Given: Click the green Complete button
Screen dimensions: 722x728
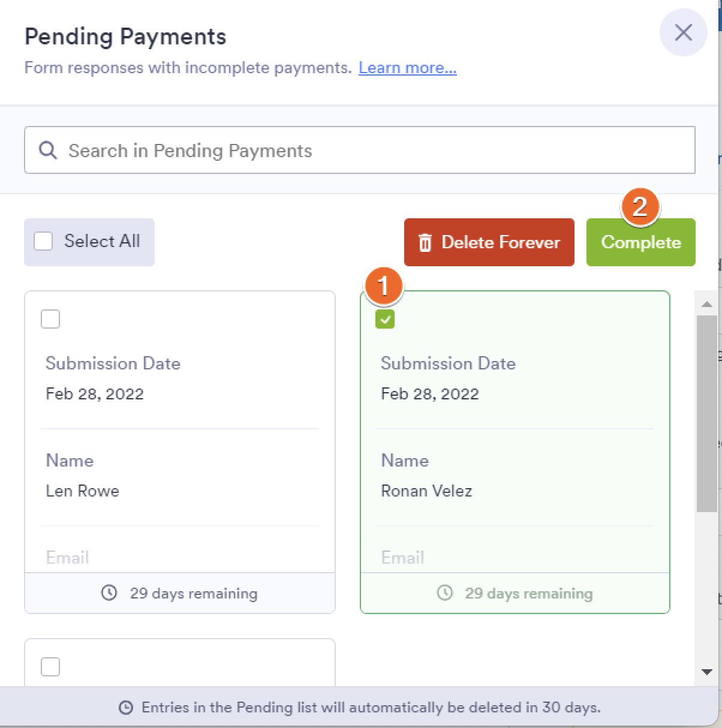Looking at the screenshot, I should pyautogui.click(x=640, y=242).
